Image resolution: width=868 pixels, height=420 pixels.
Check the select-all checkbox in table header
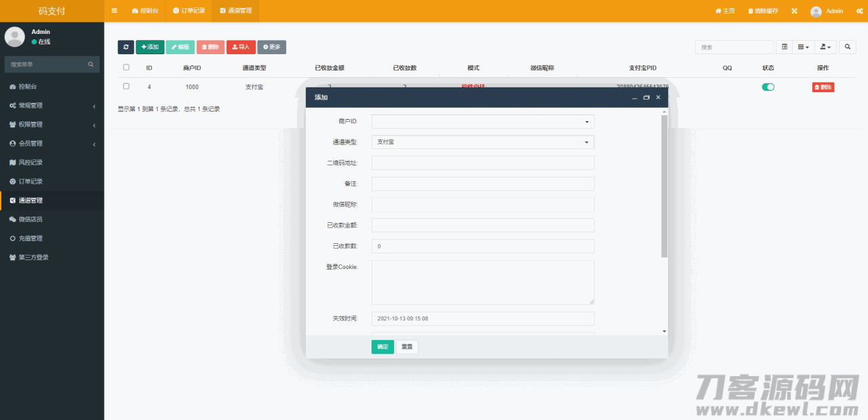tap(126, 67)
